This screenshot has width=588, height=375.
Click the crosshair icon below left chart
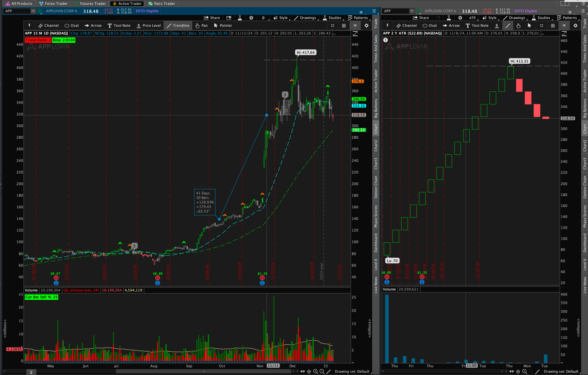[x=309, y=371]
